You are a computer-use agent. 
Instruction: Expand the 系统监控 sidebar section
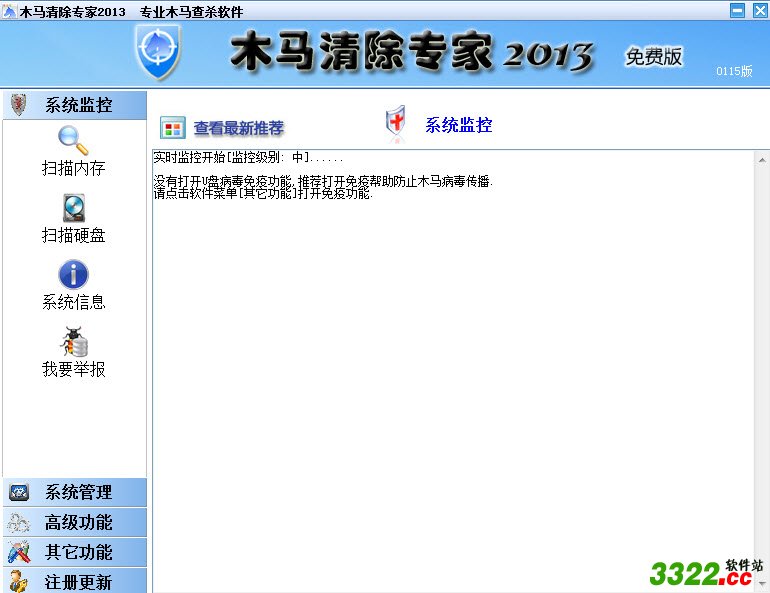(75, 105)
